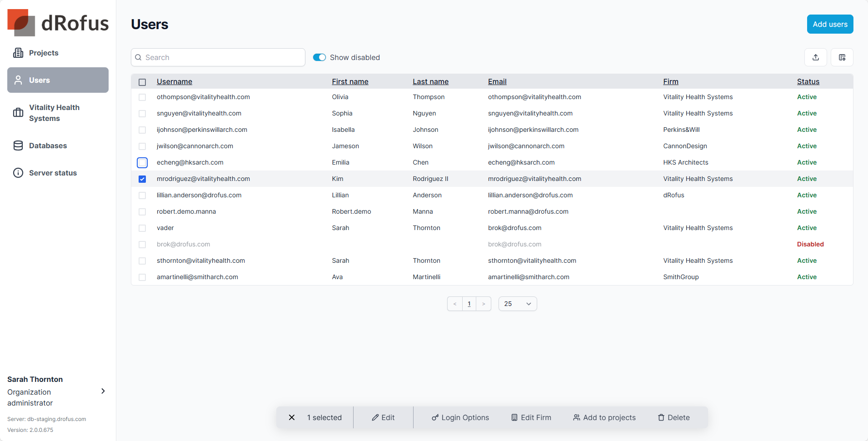Click the Server status info icon
This screenshot has height=441, width=868.
pos(18,173)
